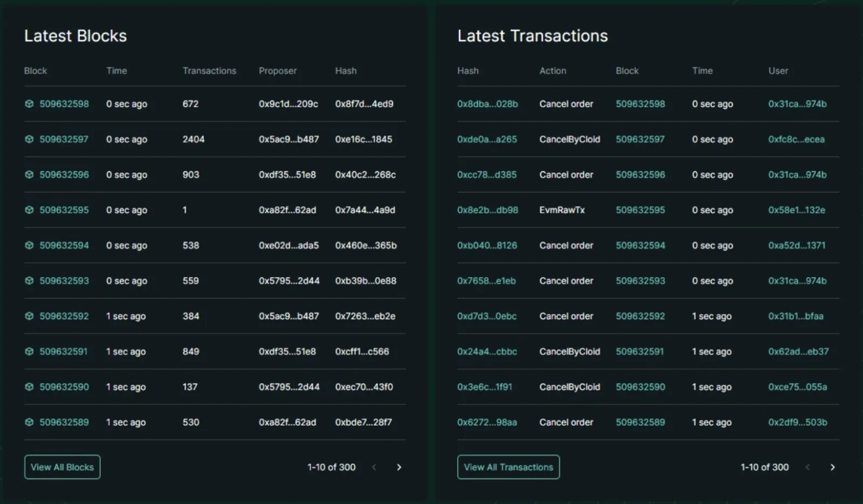Viewport: 863px width, 504px height.
Task: Click block hash 0x460e...365b
Action: pyautogui.click(x=366, y=245)
